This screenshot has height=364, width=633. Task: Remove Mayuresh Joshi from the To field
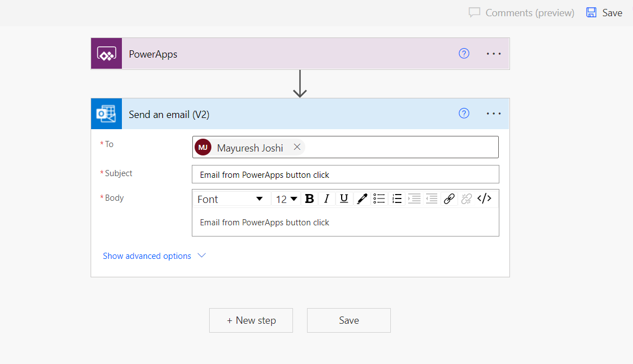pos(297,146)
